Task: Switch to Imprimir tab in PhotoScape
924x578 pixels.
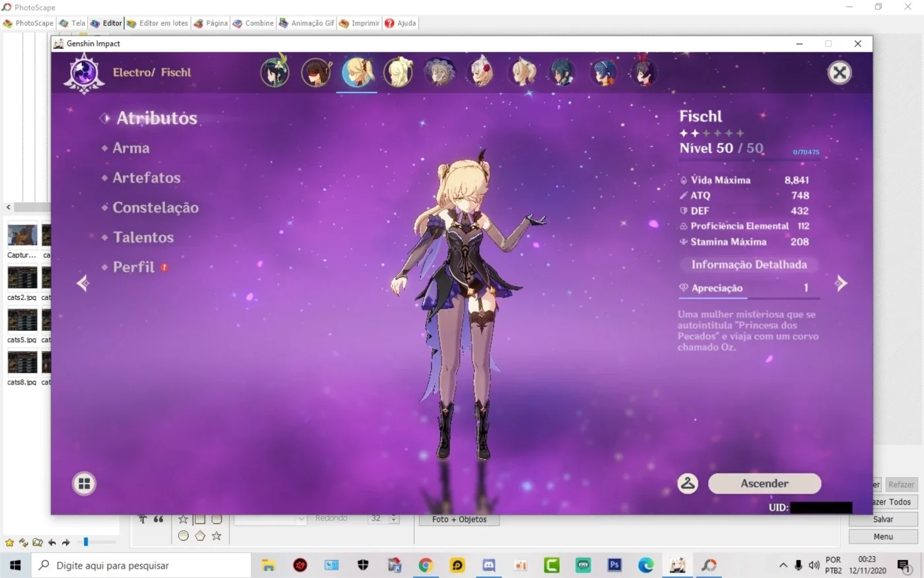Action: (360, 23)
